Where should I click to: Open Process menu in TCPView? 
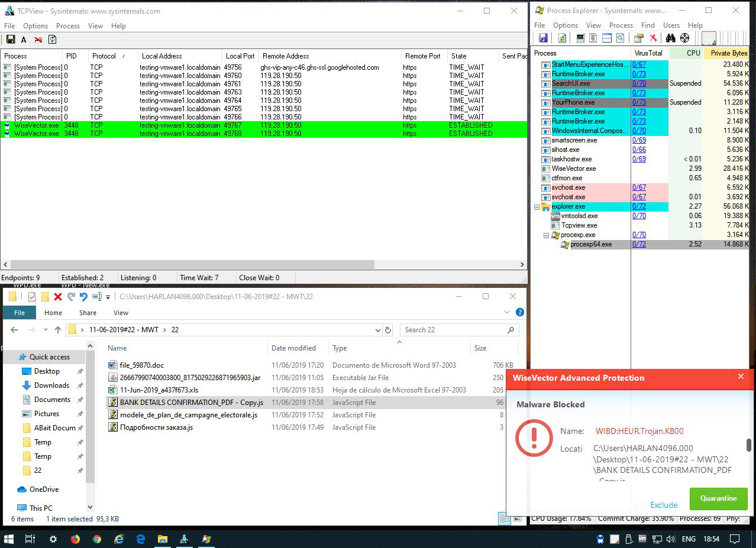68,26
